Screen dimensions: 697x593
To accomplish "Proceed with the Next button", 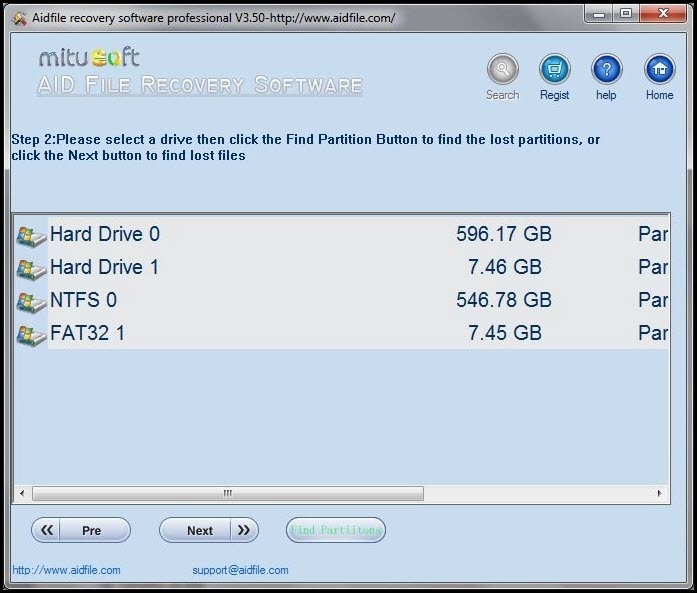I will 209,530.
